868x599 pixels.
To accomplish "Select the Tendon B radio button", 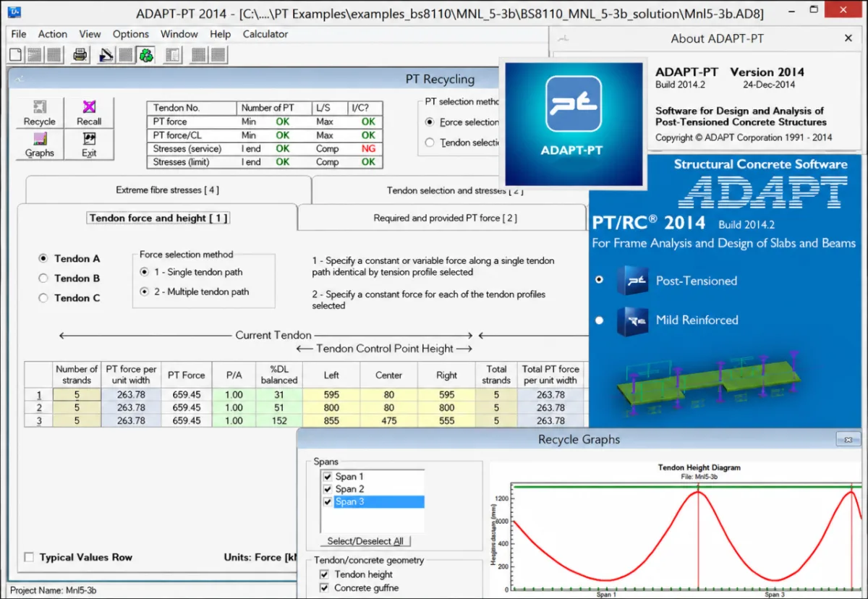I will point(43,278).
